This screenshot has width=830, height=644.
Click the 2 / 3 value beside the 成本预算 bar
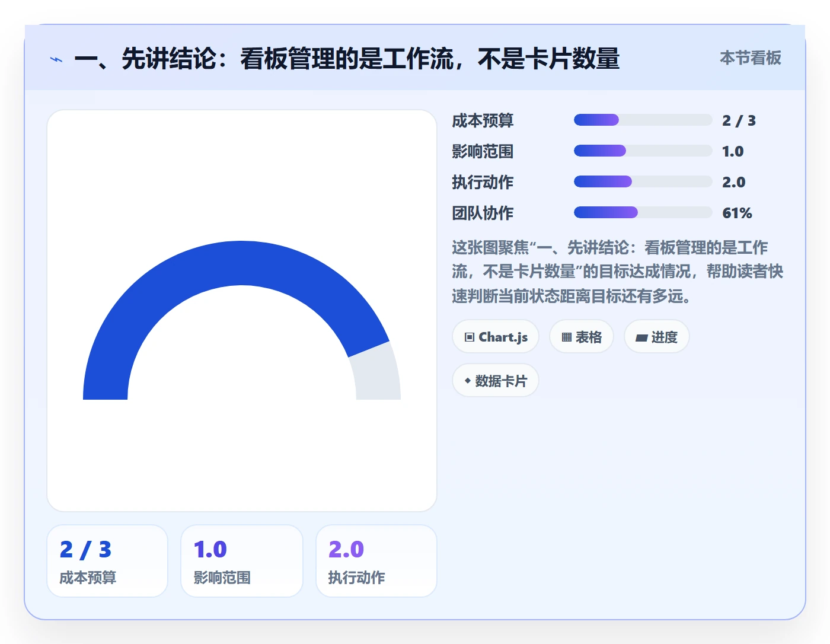739,120
